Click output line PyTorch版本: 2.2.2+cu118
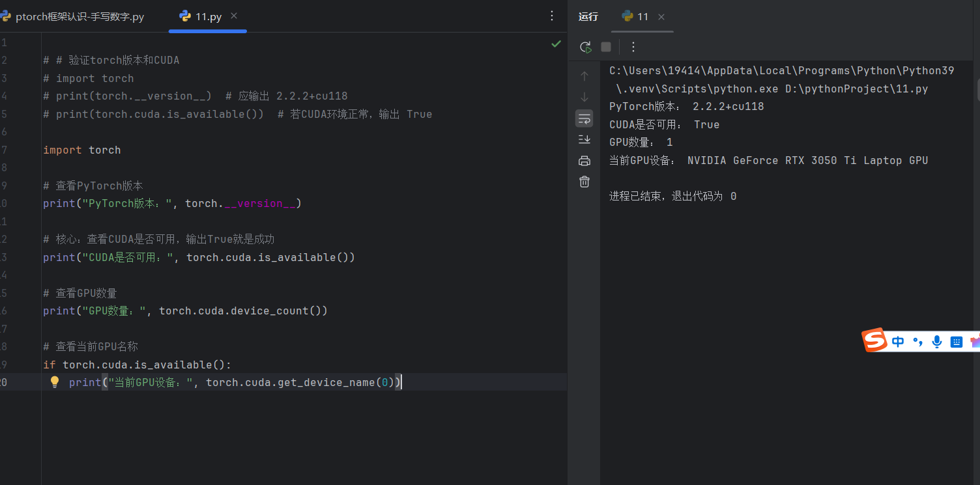This screenshot has height=485, width=980. 687,106
